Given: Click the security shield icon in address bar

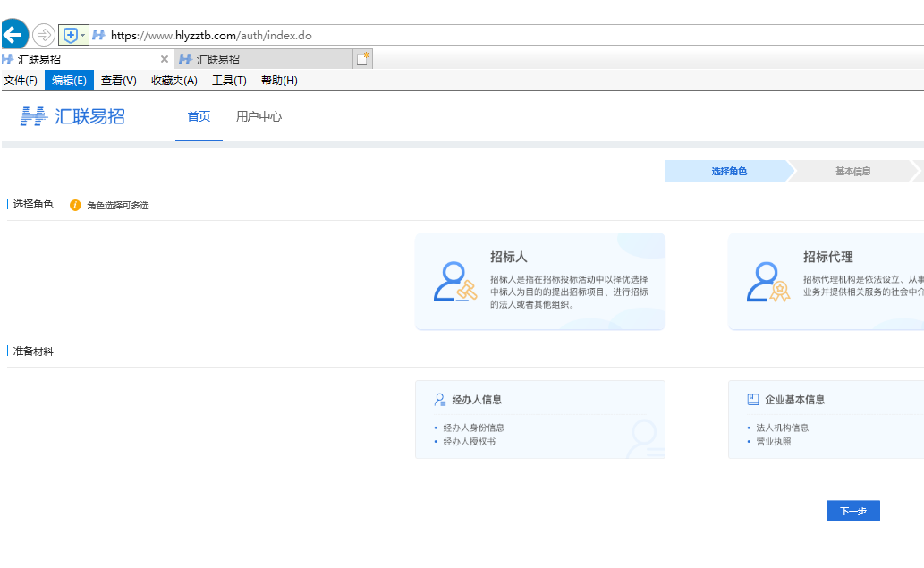Looking at the screenshot, I should 70,35.
